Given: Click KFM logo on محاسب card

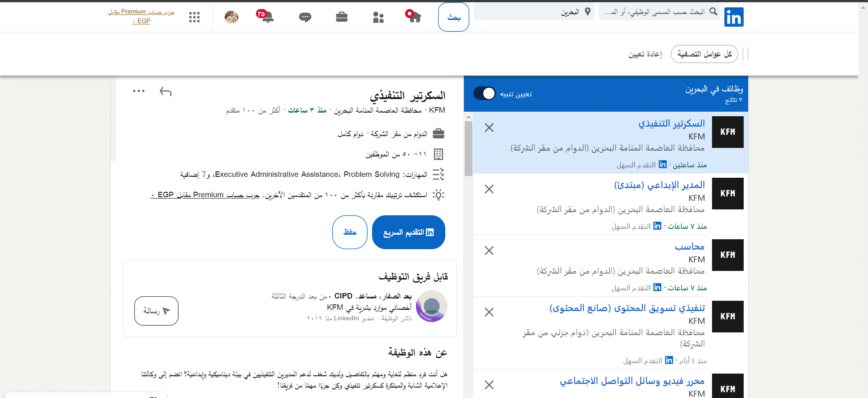Looking at the screenshot, I should coord(728,255).
